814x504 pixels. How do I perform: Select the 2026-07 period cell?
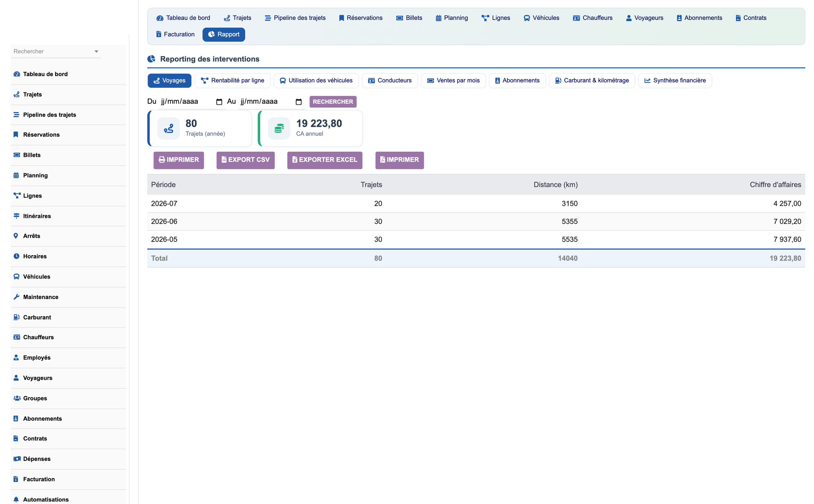(164, 204)
